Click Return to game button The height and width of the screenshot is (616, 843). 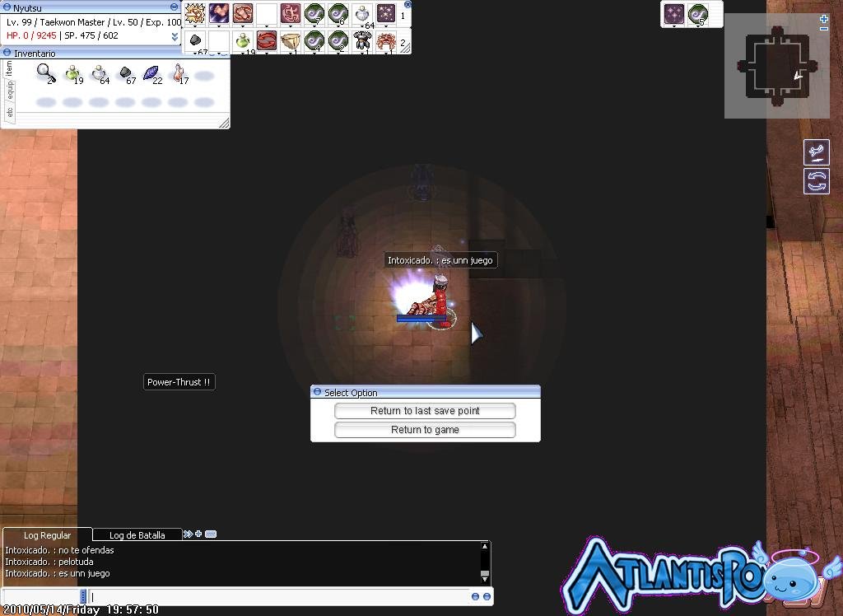(425, 430)
